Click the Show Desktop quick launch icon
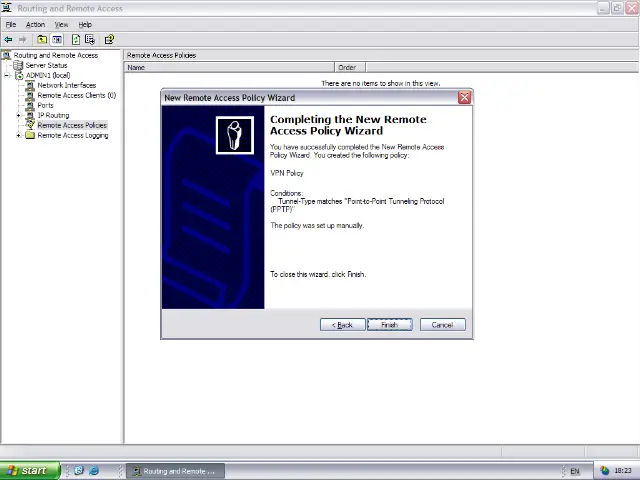640x480 pixels. click(79, 471)
